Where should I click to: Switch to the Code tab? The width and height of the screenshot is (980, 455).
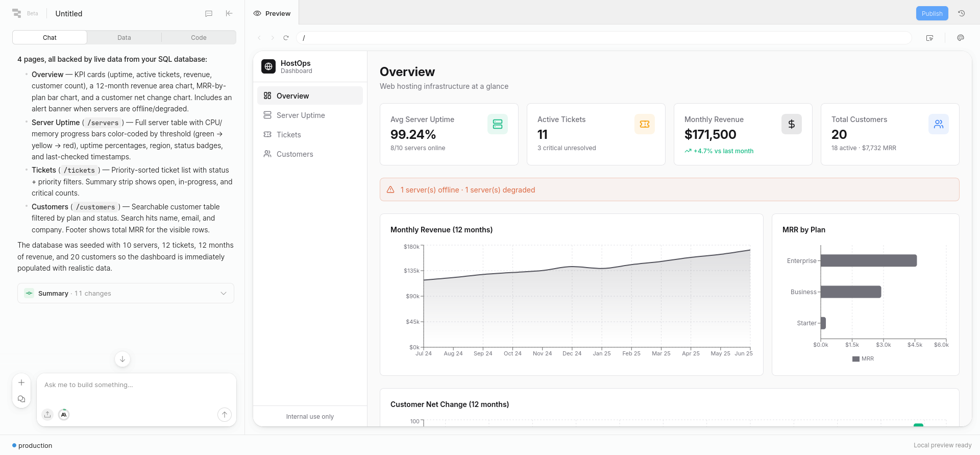click(199, 37)
